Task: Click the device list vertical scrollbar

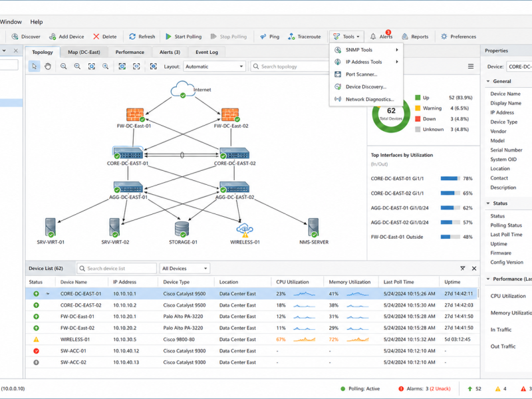Action: coord(478,293)
